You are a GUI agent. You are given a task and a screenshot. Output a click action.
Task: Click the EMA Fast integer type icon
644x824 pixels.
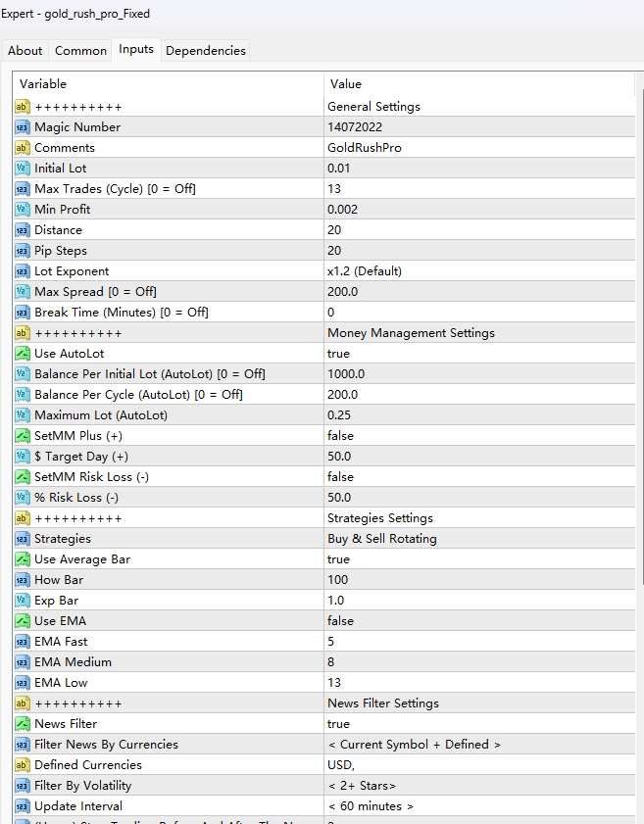click(x=23, y=642)
